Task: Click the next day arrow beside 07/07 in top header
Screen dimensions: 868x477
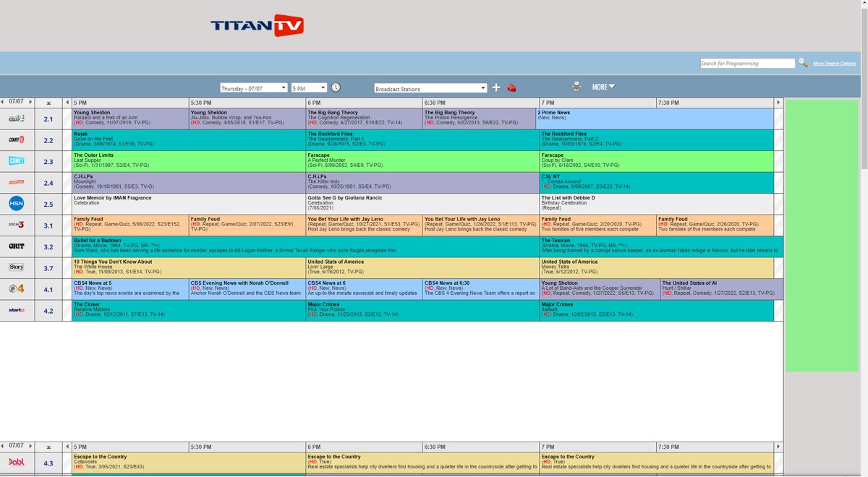Action: point(30,103)
